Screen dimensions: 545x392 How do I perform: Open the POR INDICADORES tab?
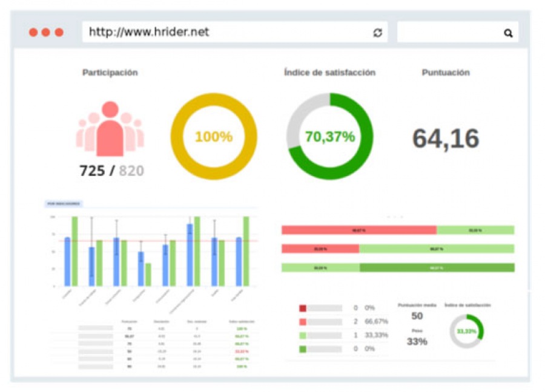point(64,203)
